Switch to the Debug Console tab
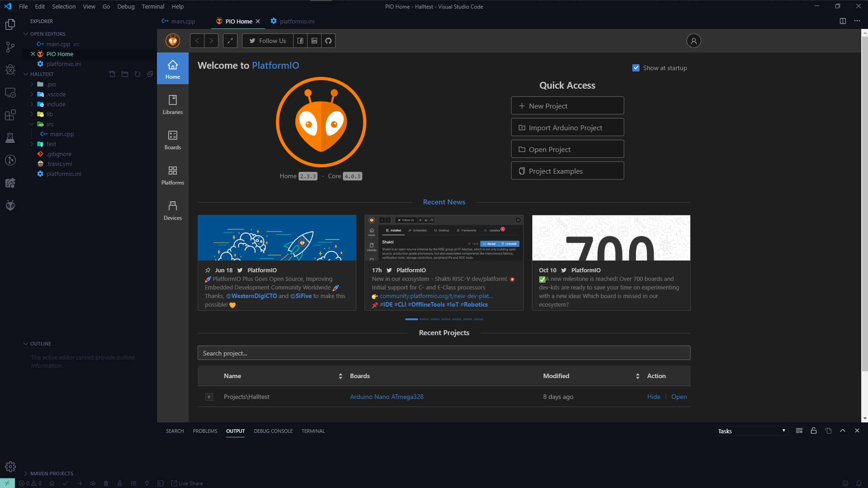 tap(273, 431)
